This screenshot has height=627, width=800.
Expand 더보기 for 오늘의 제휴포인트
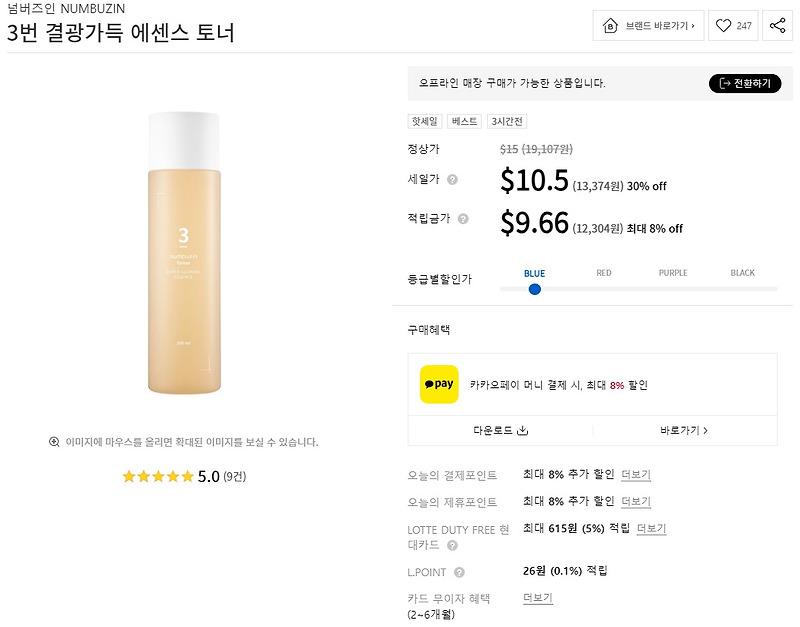pos(636,501)
